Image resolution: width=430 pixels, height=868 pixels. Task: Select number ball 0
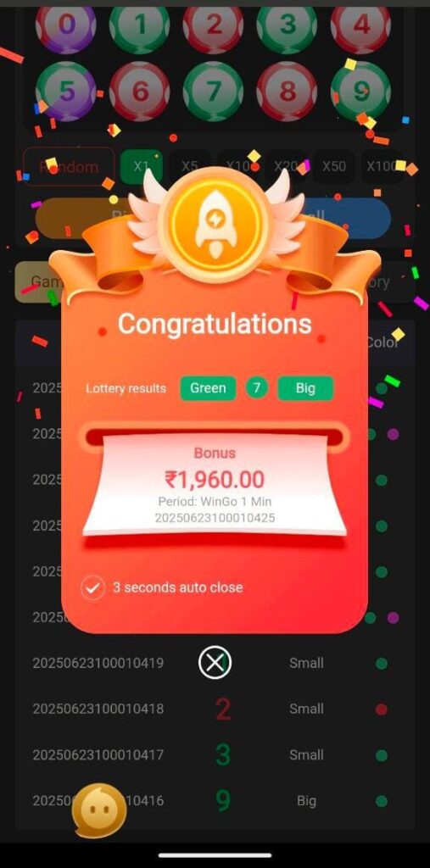click(66, 25)
